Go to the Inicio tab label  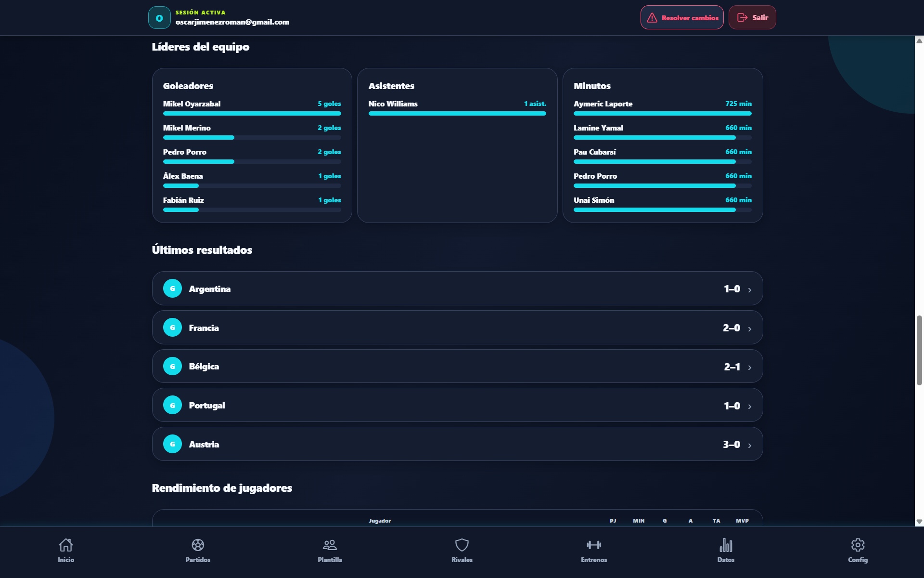pyautogui.click(x=66, y=560)
